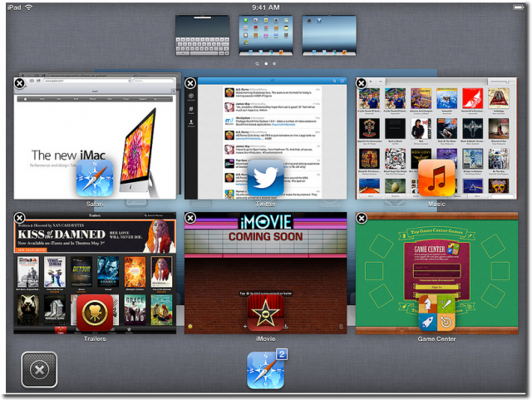Tap the last gray page indicator dot
The image size is (532, 400).
274,63
